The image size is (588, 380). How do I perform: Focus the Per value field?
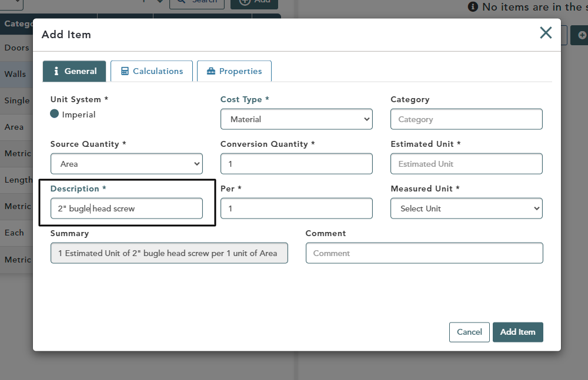click(x=296, y=209)
